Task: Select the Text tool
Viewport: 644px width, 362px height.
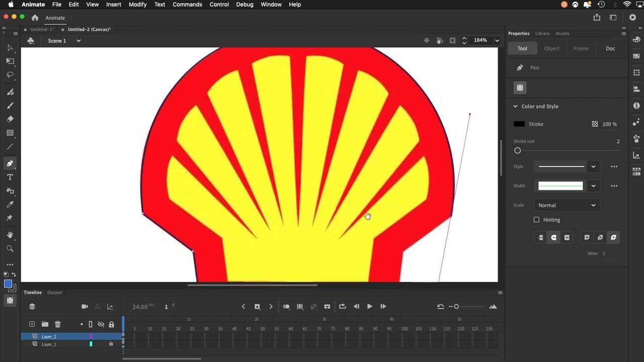Action: point(10,177)
